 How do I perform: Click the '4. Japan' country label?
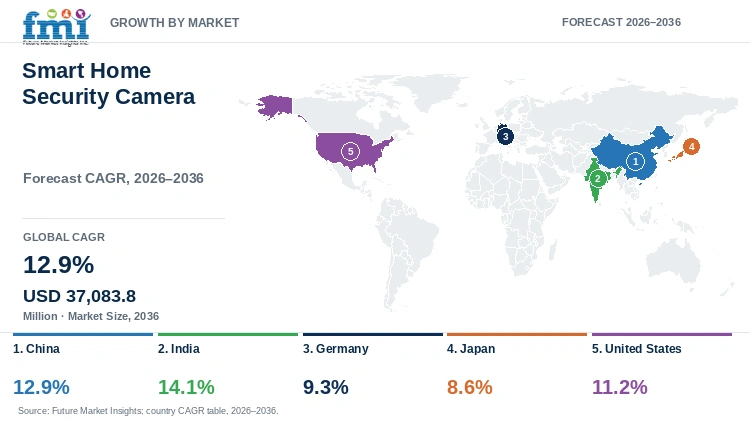(471, 349)
